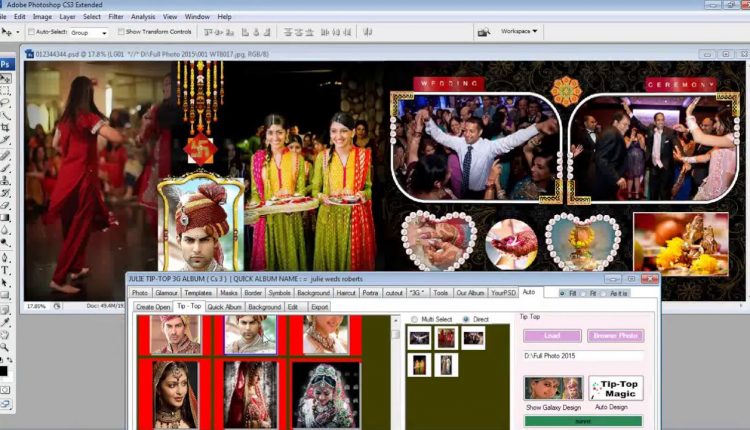Select the Eyedropper tool
Viewport: 750px width, 430px height.
(5, 323)
